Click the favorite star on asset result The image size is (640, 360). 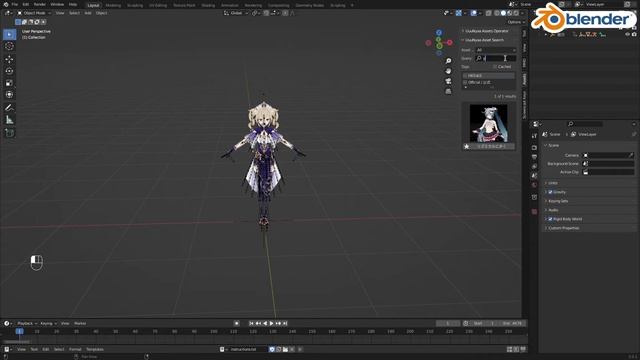(x=467, y=147)
